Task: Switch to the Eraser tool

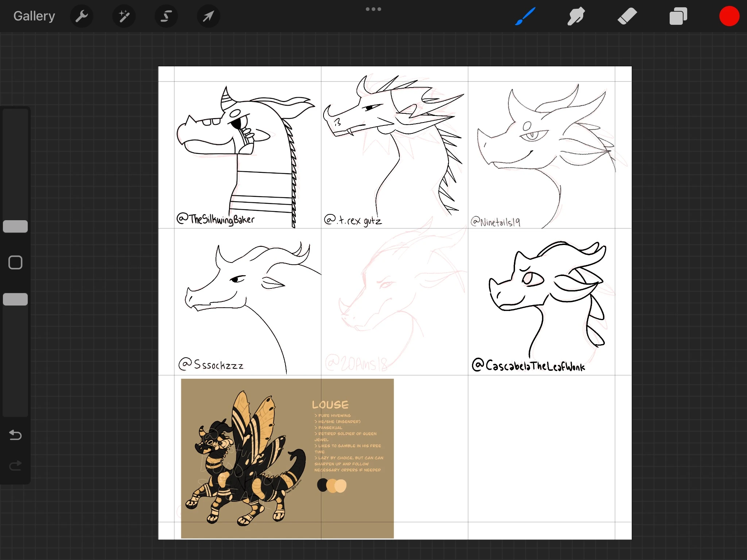Action: [x=627, y=16]
